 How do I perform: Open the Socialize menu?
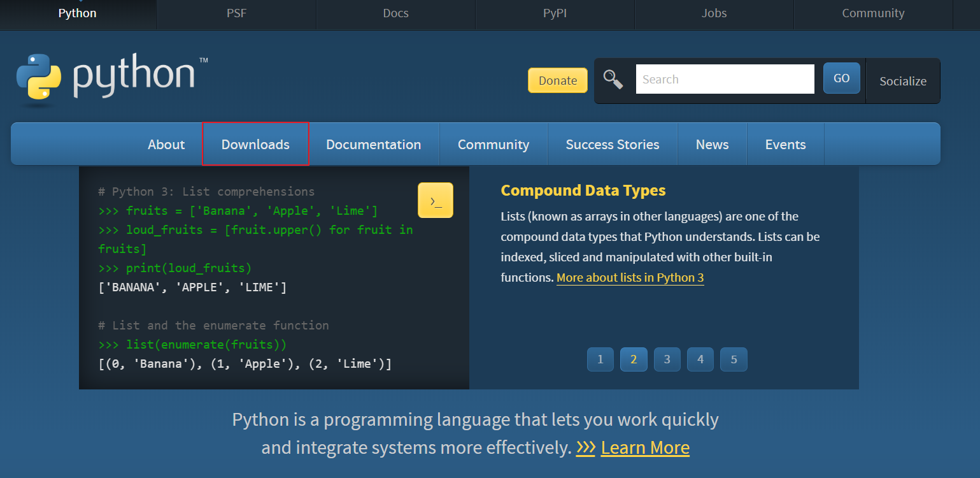click(902, 81)
